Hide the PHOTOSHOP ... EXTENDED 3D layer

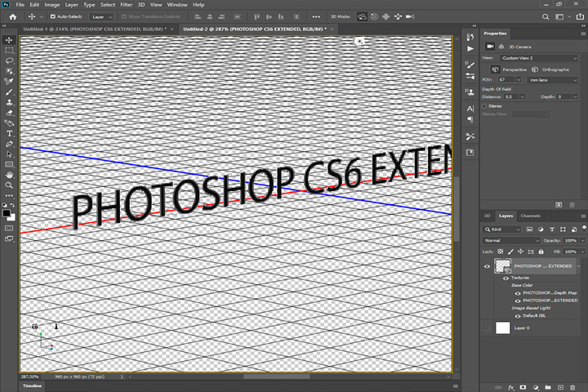click(487, 266)
